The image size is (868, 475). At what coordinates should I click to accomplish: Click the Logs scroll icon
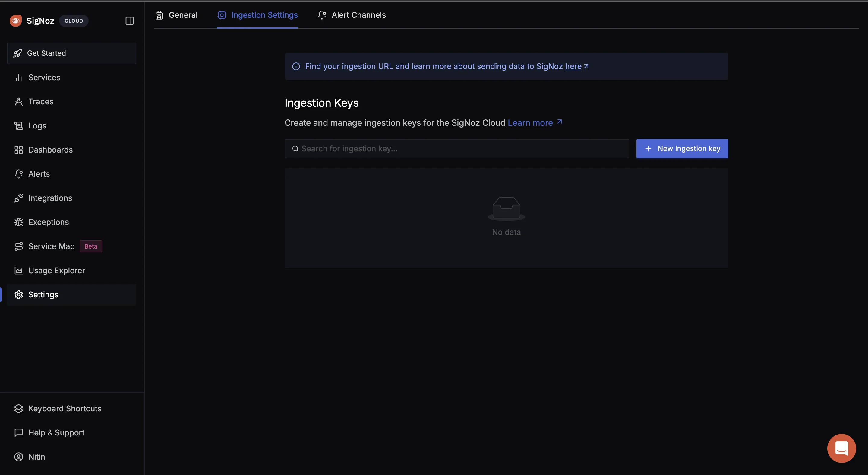pyautogui.click(x=18, y=126)
